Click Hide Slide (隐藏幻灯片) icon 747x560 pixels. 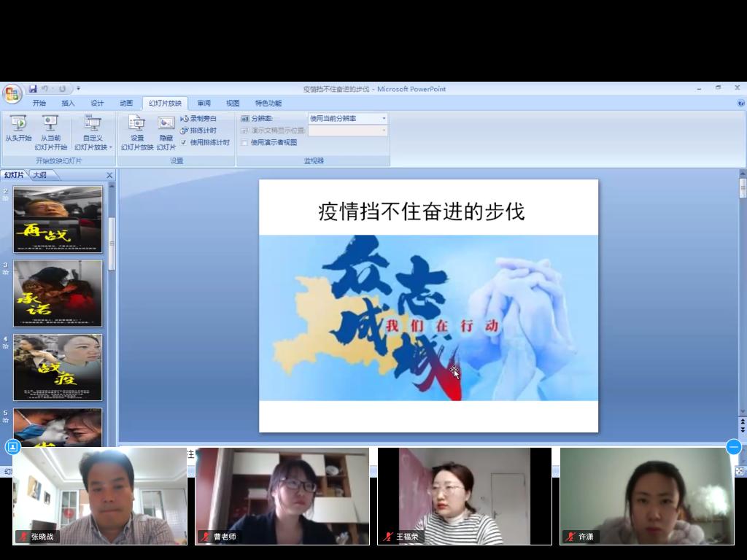point(166,128)
